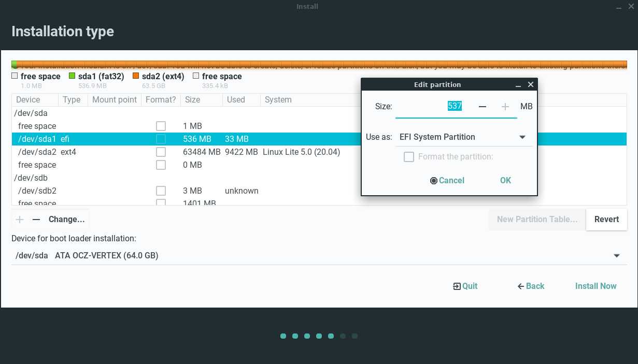Viewport: 638px width, 364px height.
Task: Enable the Format the partition checkbox
Action: pos(409,157)
